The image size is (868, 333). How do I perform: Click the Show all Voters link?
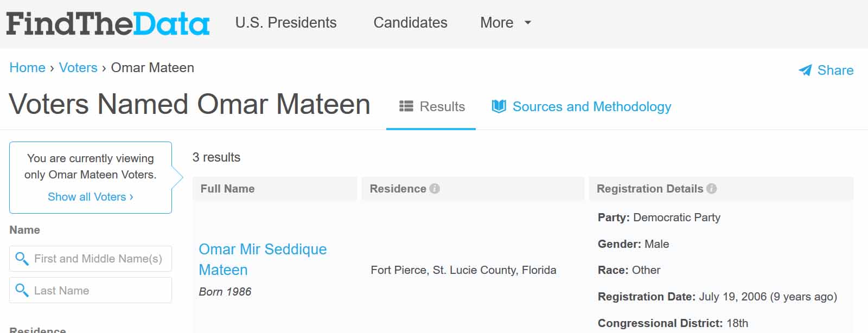pos(90,197)
